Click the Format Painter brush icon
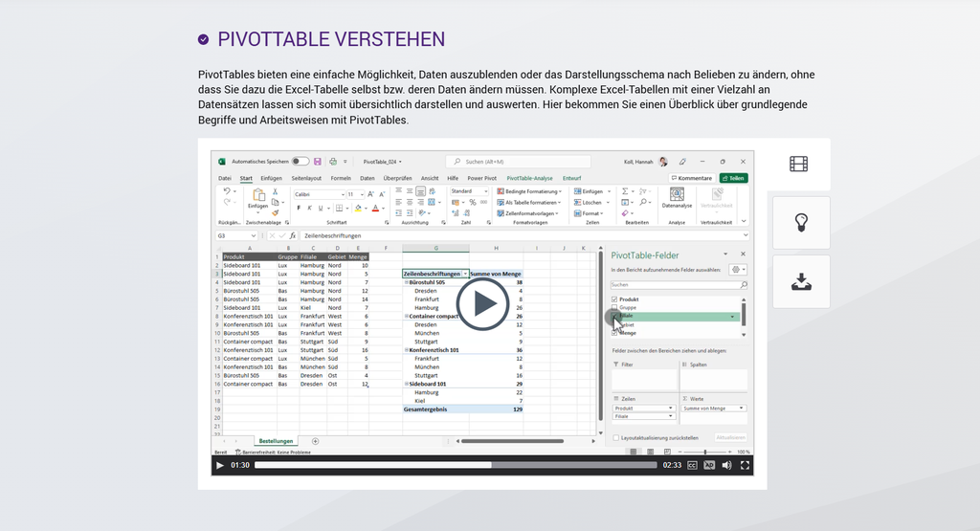Viewport: 980px width, 531px height. [275, 213]
